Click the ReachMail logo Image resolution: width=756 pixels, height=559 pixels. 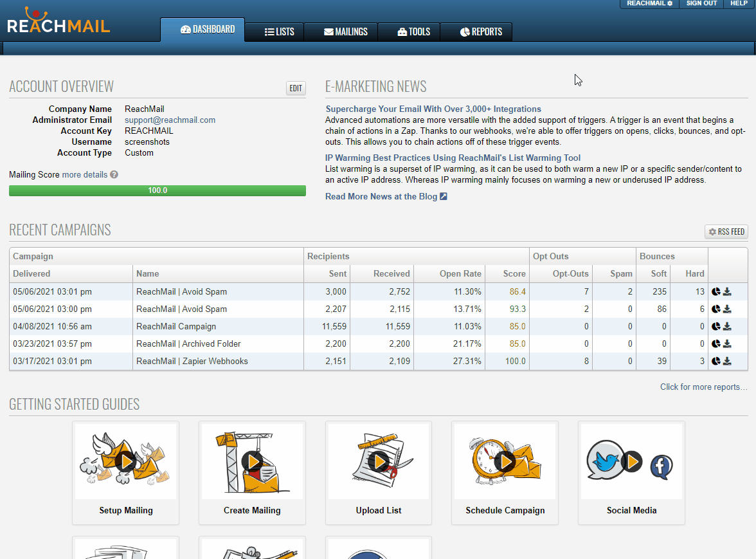(59, 21)
